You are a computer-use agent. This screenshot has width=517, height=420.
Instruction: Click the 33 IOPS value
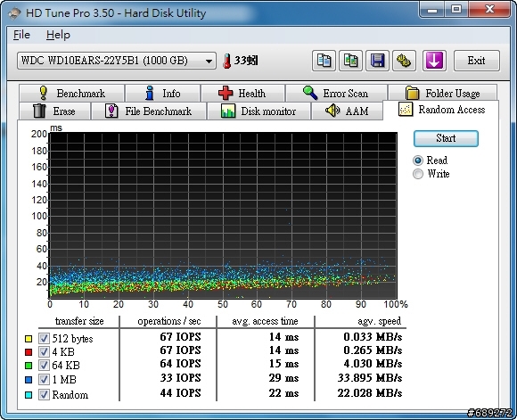pos(180,378)
